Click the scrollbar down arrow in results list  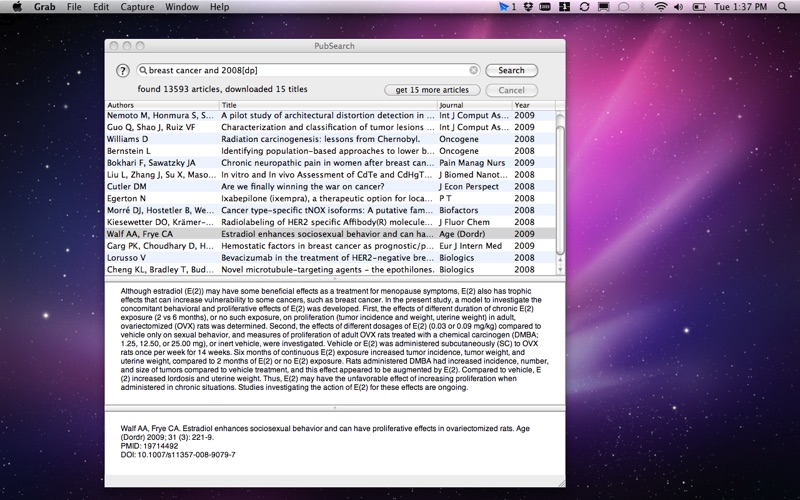[560, 270]
